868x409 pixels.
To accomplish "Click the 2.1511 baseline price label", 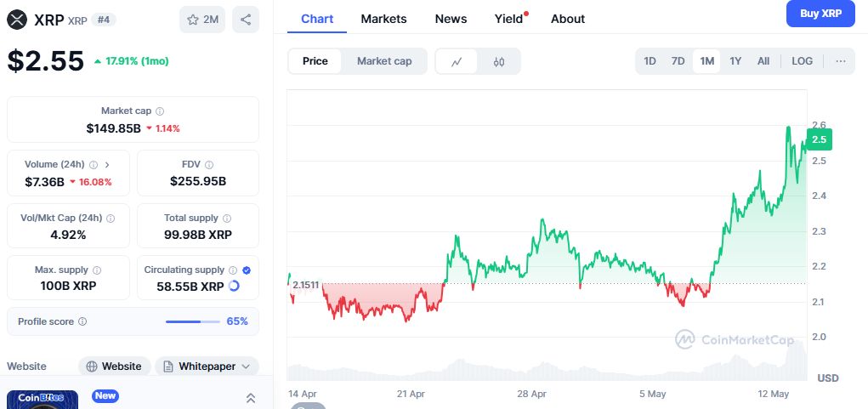I will click(305, 285).
